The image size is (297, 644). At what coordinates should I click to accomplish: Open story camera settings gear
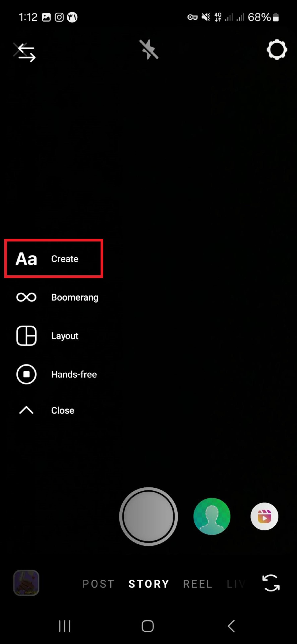point(277,50)
